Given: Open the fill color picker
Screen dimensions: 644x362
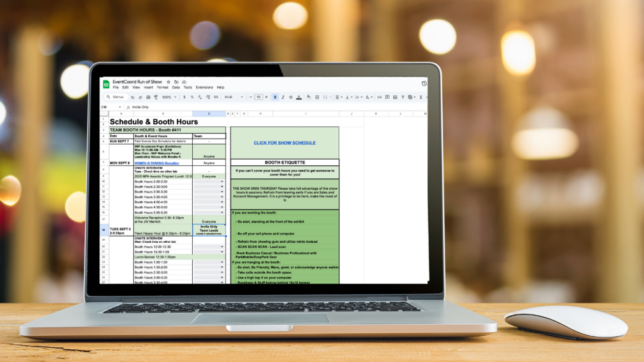Looking at the screenshot, I should pyautogui.click(x=309, y=97).
